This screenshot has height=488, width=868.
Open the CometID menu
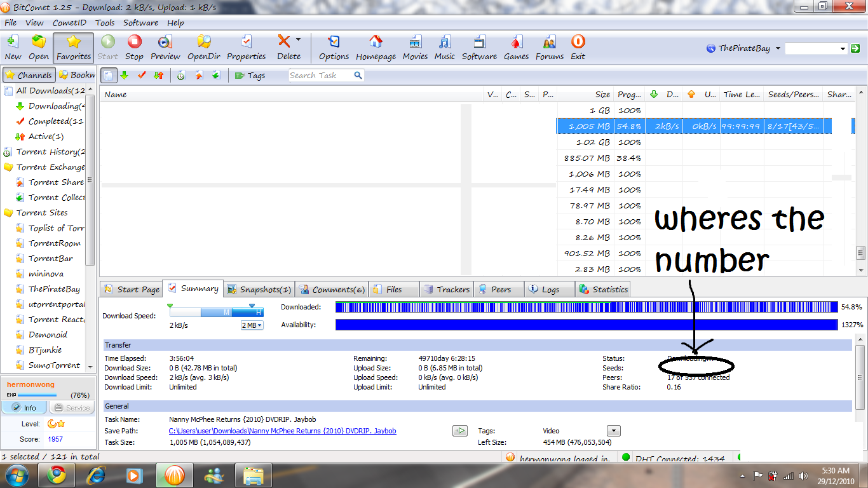(69, 22)
